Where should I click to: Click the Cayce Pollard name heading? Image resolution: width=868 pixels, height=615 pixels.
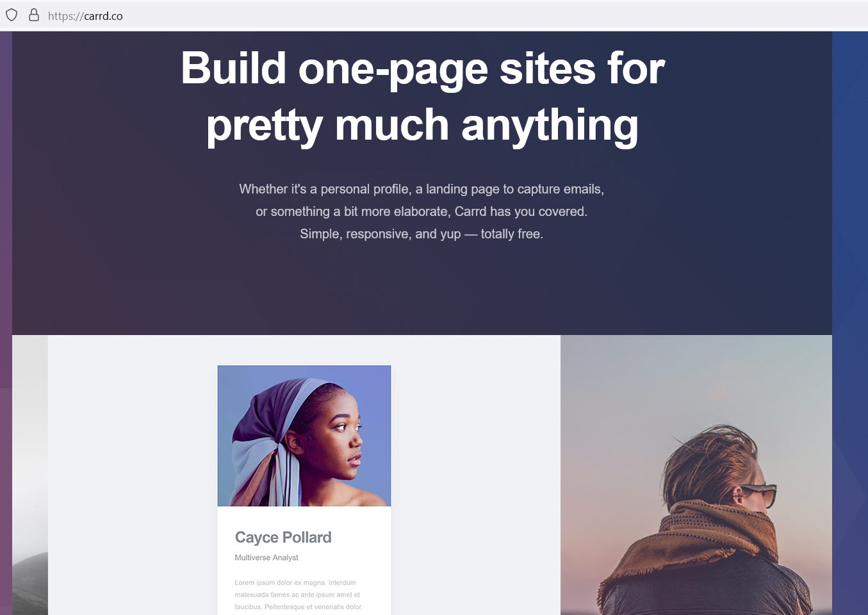pos(283,537)
